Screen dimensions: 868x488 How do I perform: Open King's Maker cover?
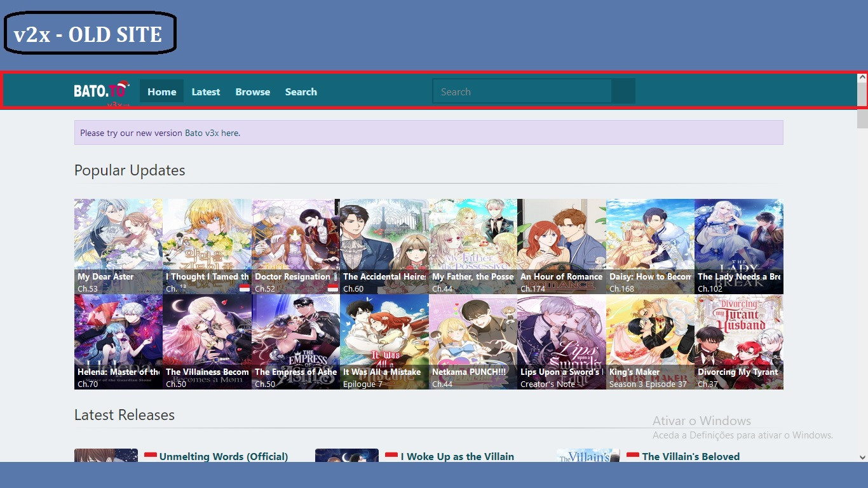point(650,342)
